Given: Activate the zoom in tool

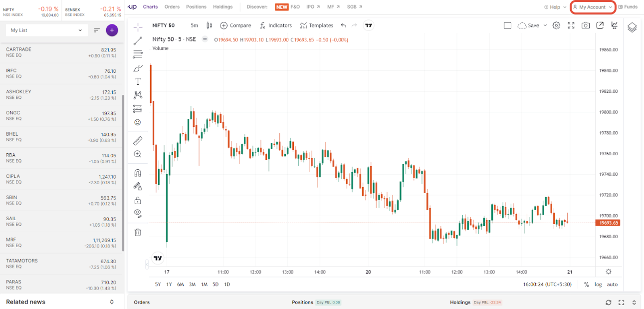Looking at the screenshot, I should point(138,154).
